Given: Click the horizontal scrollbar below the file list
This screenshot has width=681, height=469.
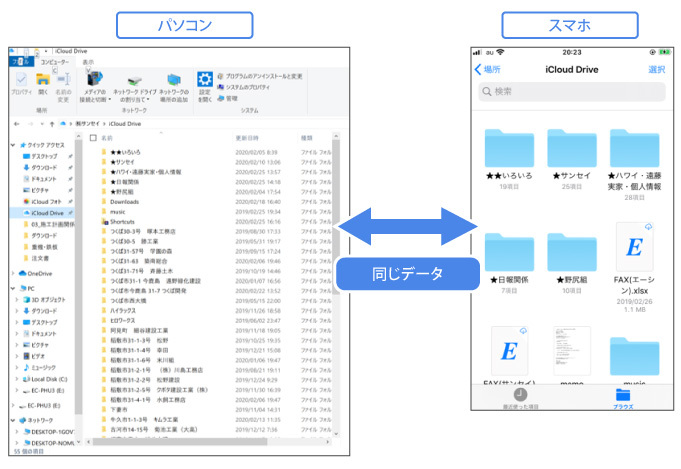Looking at the screenshot, I should click(200, 443).
